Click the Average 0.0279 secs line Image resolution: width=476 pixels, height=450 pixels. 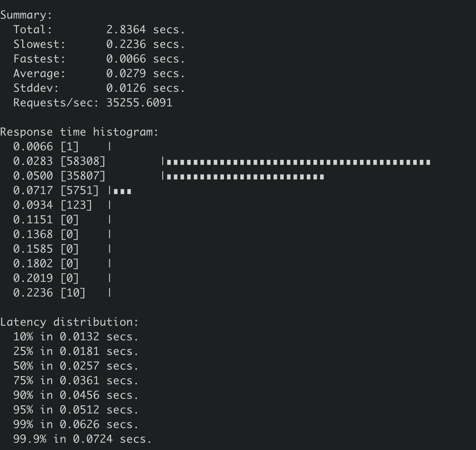(99, 73)
